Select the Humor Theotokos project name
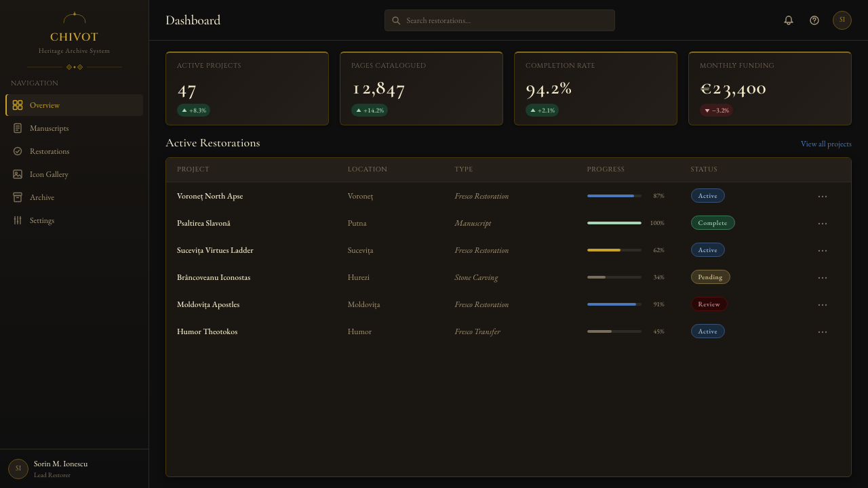The width and height of the screenshot is (868, 488). tap(208, 331)
